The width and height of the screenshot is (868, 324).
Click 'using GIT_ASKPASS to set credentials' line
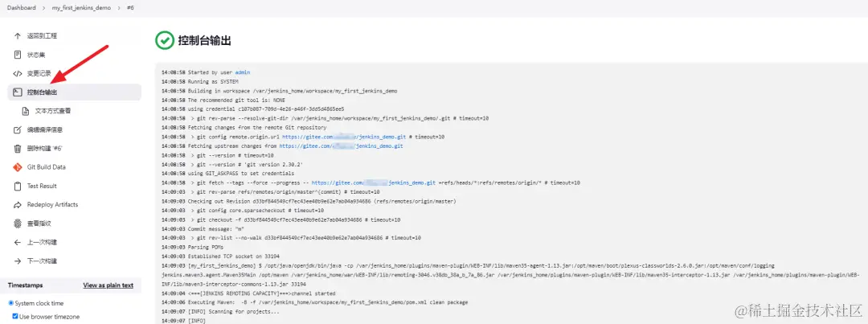(x=229, y=174)
